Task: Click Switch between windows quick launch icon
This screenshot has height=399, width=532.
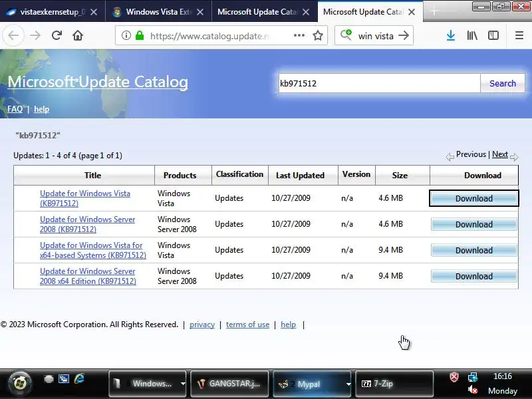Action: click(x=64, y=378)
